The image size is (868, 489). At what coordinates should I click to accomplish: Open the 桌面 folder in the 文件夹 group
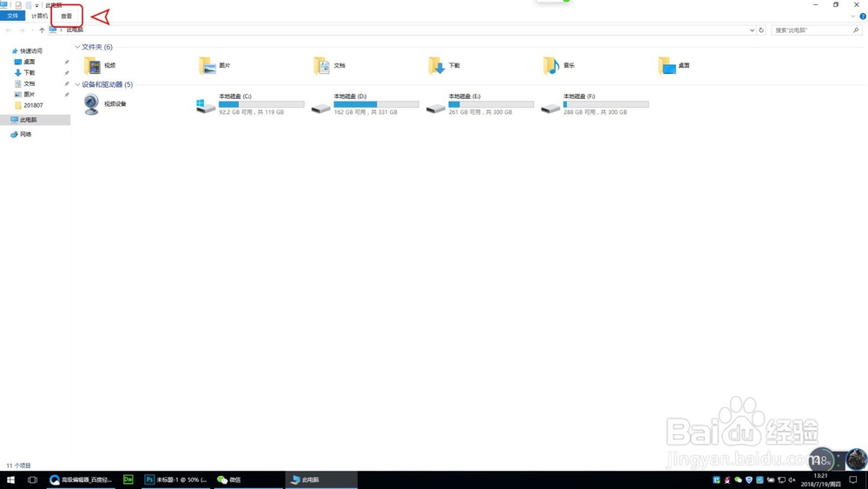[x=667, y=65]
